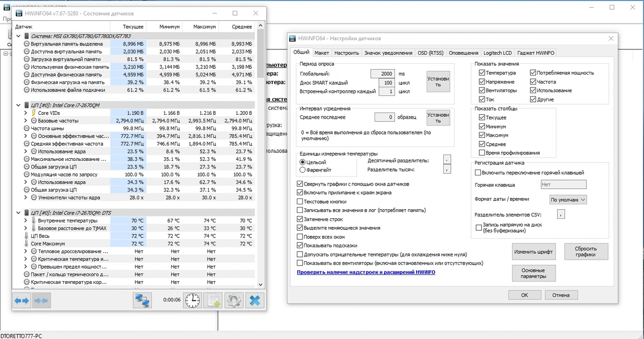Click chip icon of Intel Core i7-2670QM: DTS group

tap(26, 213)
